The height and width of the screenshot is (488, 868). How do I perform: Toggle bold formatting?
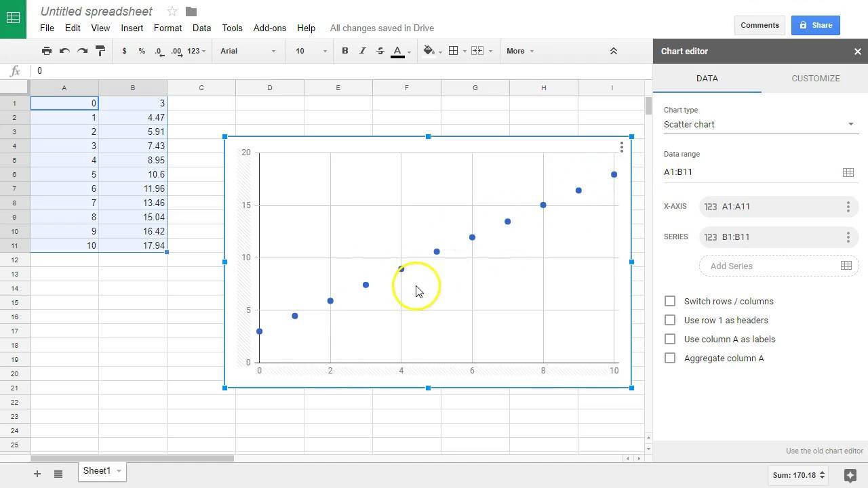[x=345, y=51]
